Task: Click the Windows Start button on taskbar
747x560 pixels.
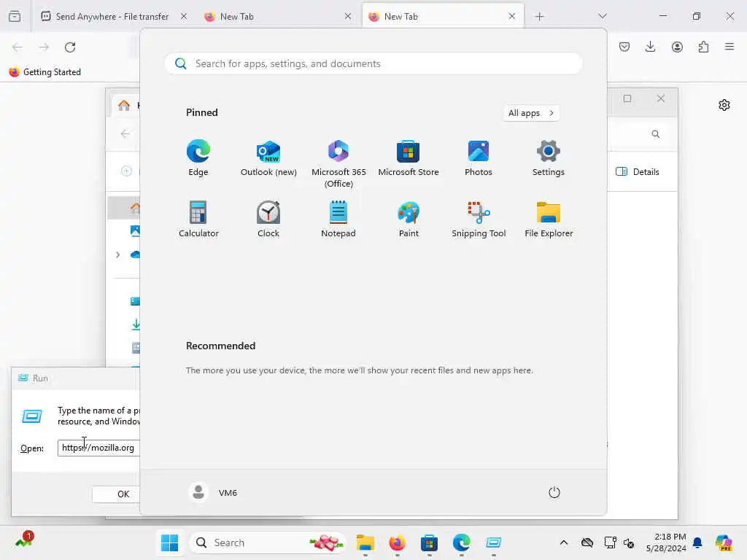Action: click(169, 542)
